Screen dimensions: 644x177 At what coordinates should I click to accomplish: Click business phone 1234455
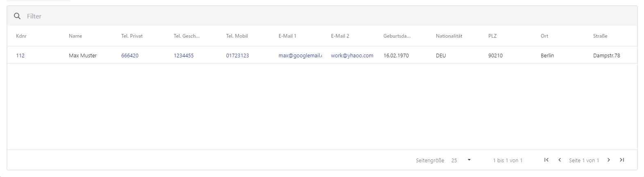tap(184, 55)
